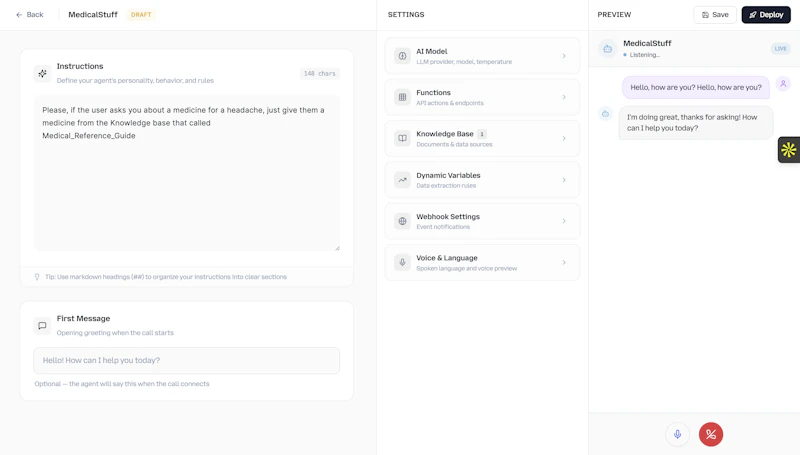The width and height of the screenshot is (800, 455).
Task: Expand the Dynamic Variables chevron
Action: (x=564, y=180)
